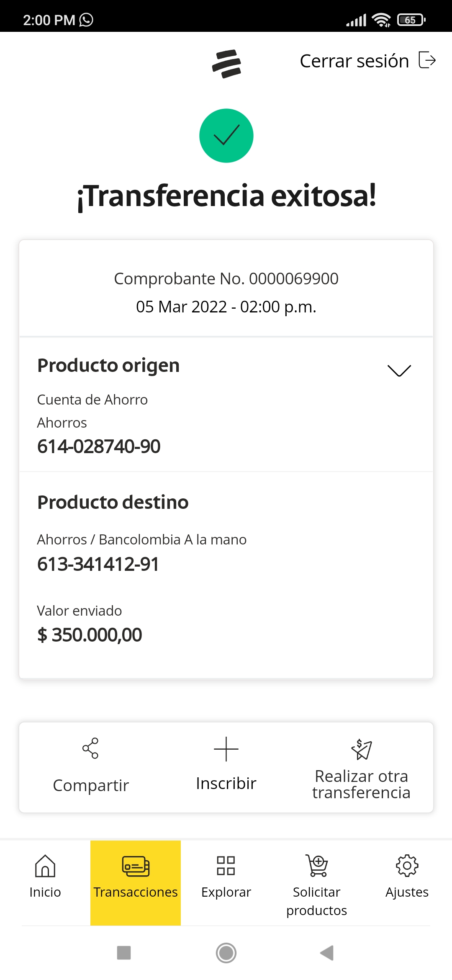Select Realizar otra transferencia
Image resolution: width=452 pixels, height=980 pixels.
coord(361,784)
